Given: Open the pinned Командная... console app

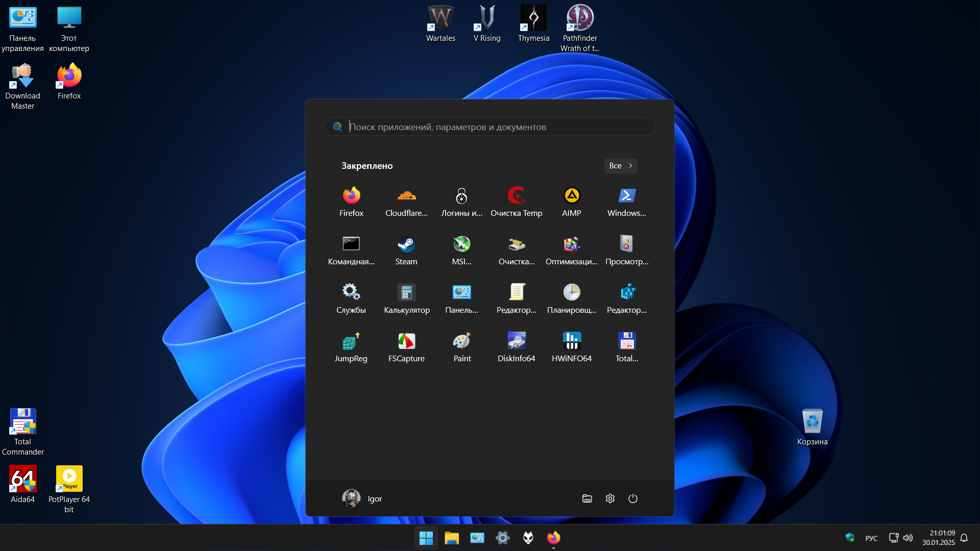Looking at the screenshot, I should click(x=351, y=251).
